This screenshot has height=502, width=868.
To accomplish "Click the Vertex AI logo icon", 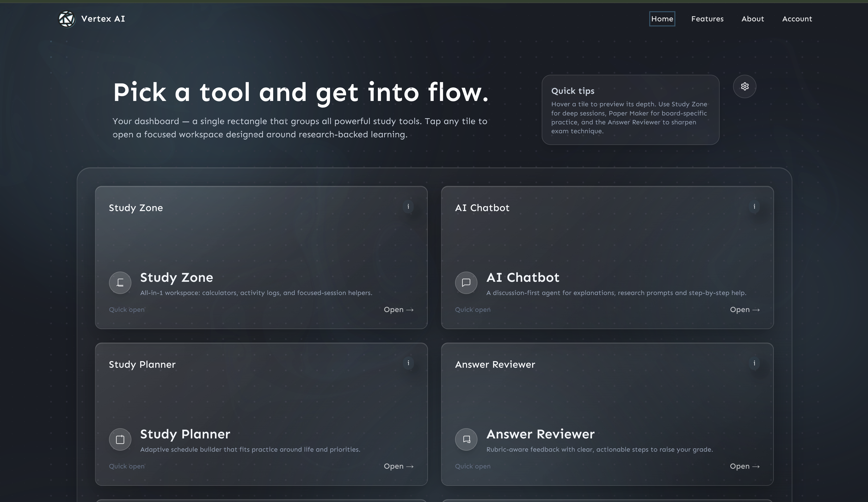I will (67, 19).
